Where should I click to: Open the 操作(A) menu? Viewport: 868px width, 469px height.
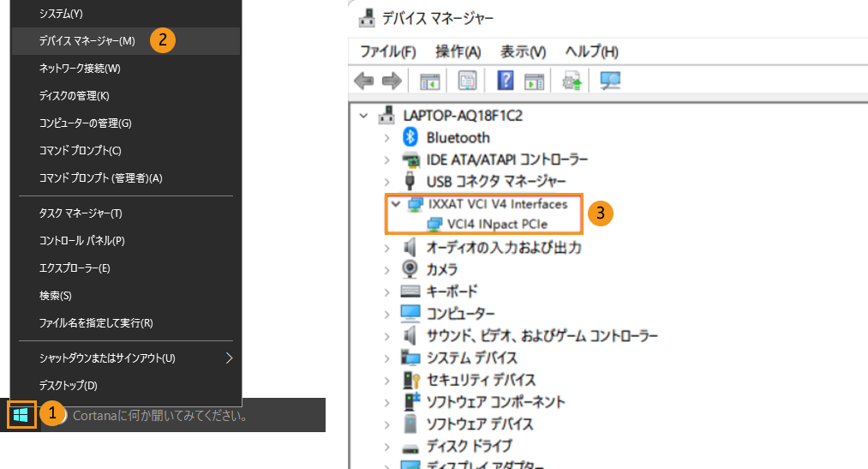tap(458, 51)
